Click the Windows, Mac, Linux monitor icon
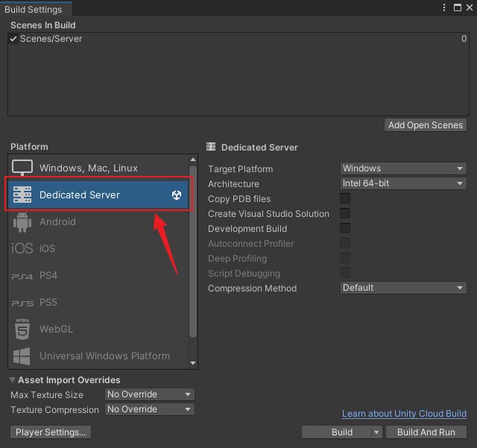 22,168
